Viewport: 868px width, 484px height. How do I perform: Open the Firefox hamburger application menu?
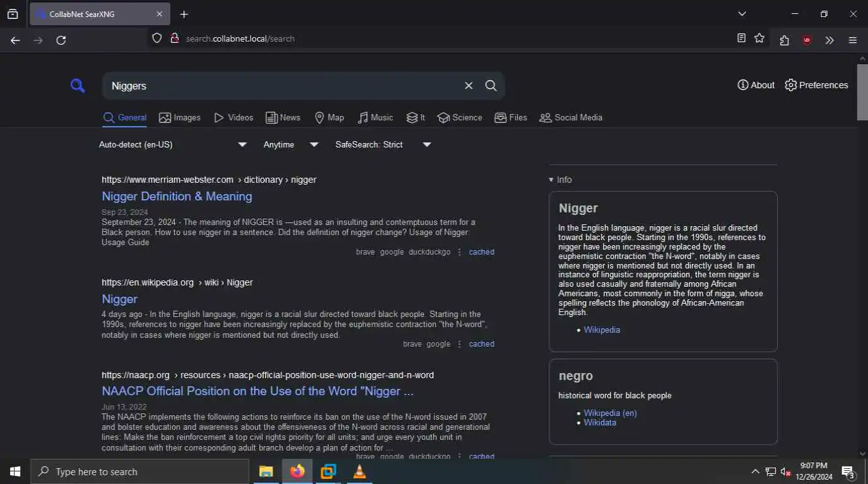[x=852, y=40]
